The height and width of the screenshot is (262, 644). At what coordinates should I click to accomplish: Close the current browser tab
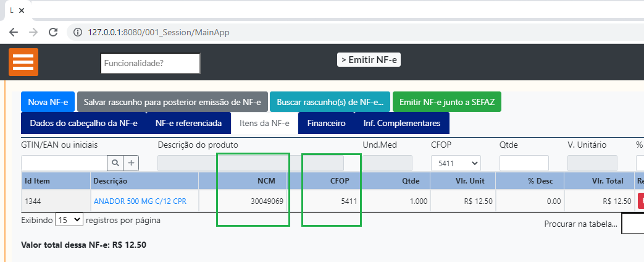point(22,11)
